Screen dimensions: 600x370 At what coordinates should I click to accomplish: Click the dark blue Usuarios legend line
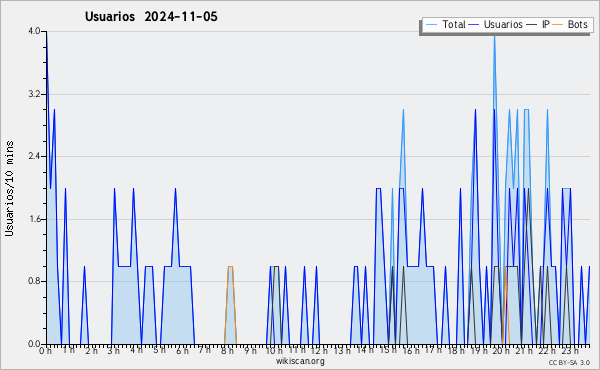point(474,25)
